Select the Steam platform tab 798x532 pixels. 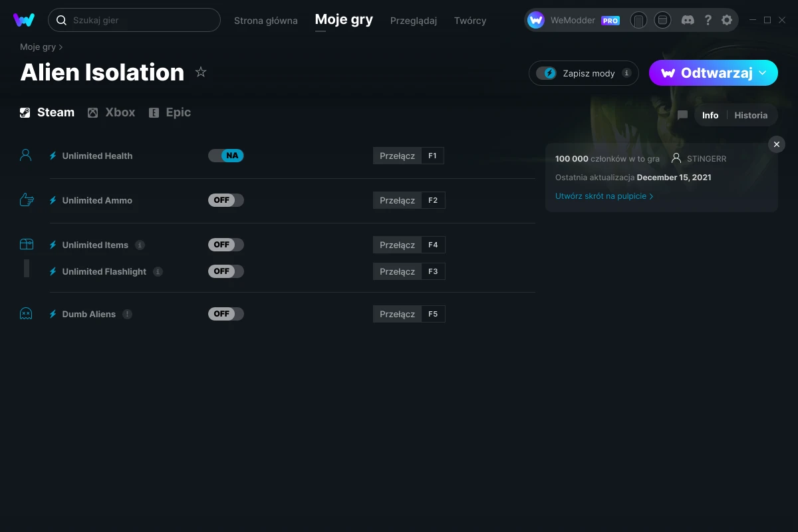pos(47,112)
